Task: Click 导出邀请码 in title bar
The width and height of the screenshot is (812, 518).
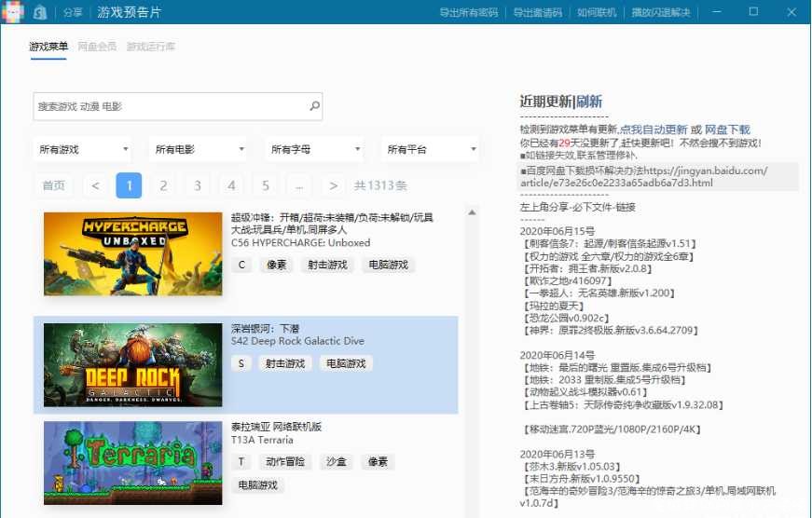Action: point(538,12)
